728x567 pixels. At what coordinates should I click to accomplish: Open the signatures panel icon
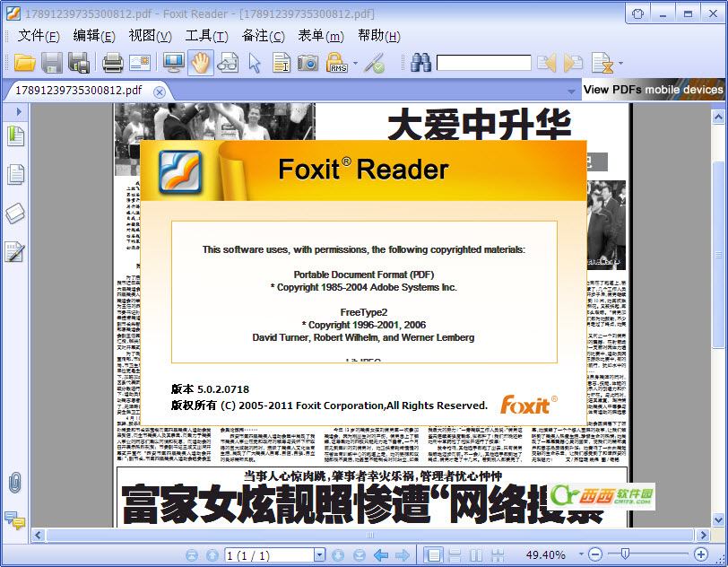click(x=14, y=252)
